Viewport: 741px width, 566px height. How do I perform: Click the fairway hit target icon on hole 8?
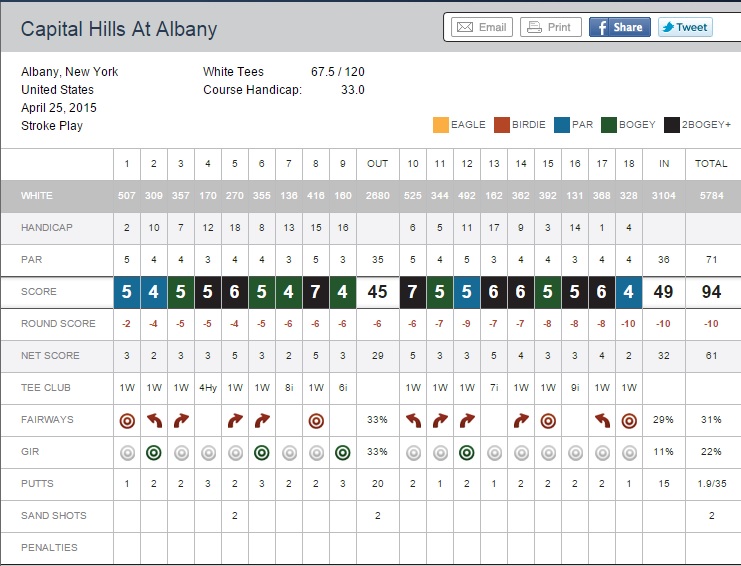point(316,420)
